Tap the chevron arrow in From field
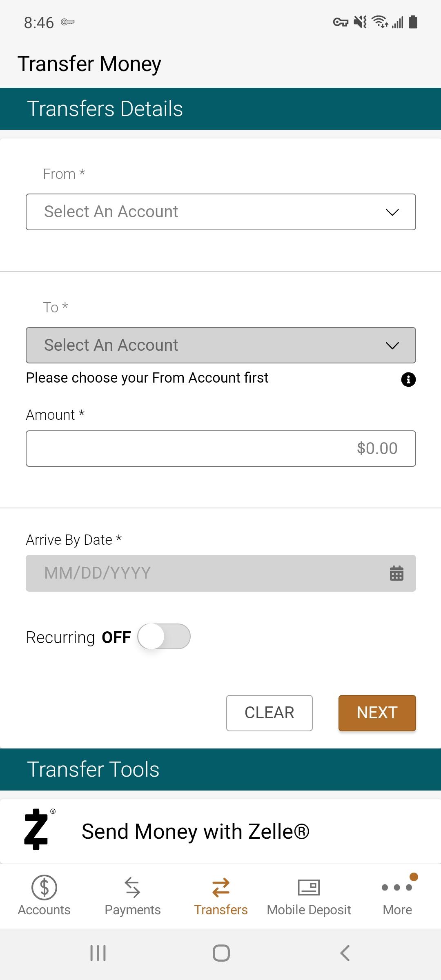The width and height of the screenshot is (441, 980). point(392,212)
